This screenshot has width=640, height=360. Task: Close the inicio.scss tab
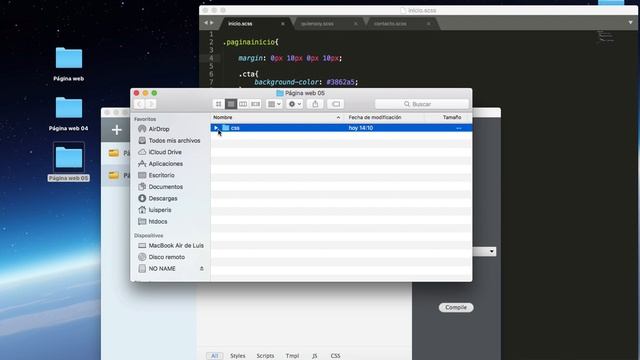coord(283,24)
